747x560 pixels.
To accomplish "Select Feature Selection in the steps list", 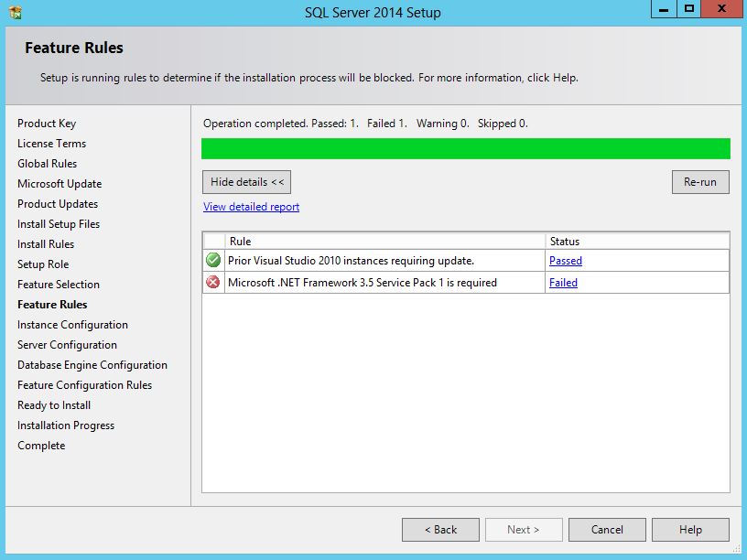I will [59, 285].
